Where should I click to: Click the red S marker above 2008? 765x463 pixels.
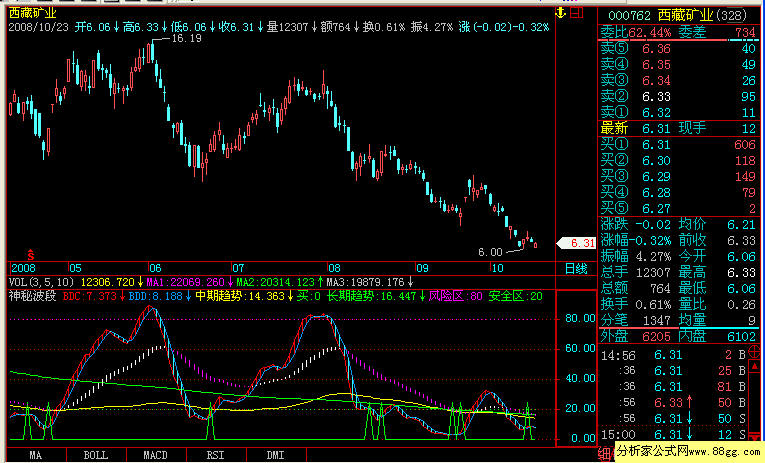point(31,255)
